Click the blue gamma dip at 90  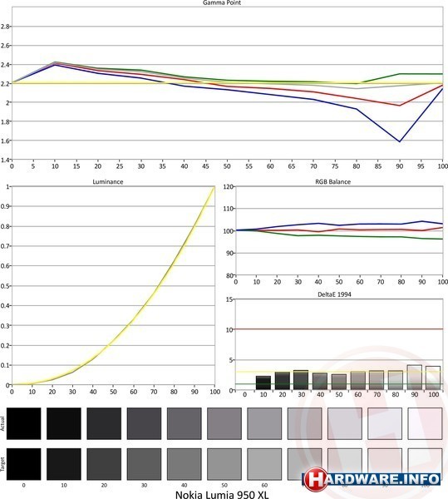click(x=400, y=141)
